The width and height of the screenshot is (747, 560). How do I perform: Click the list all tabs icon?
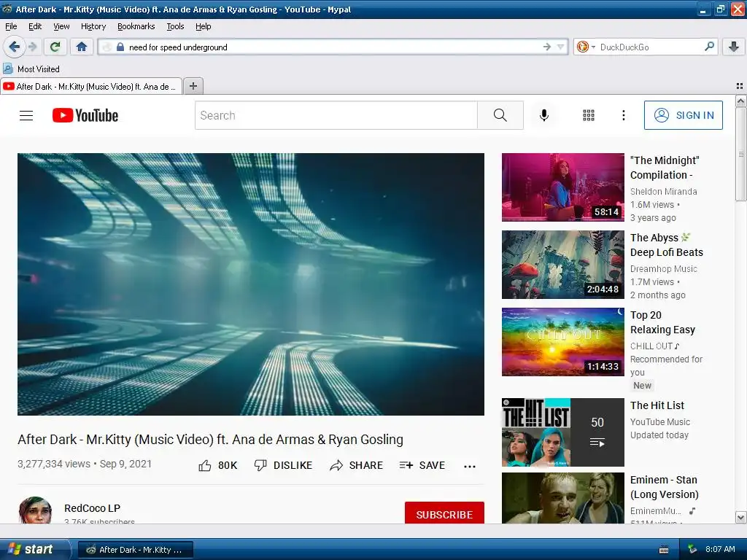point(740,86)
